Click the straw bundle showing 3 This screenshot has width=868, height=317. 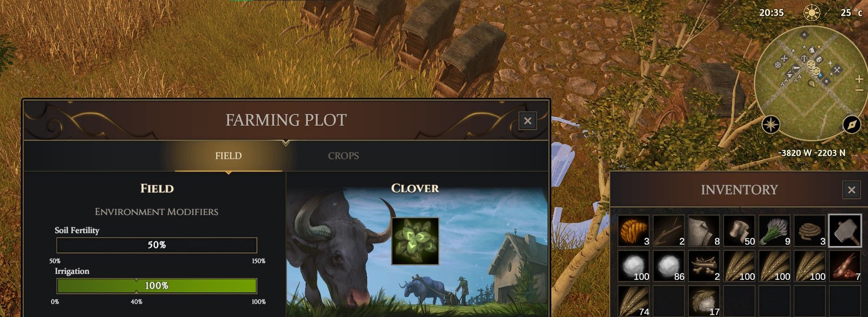tap(633, 230)
